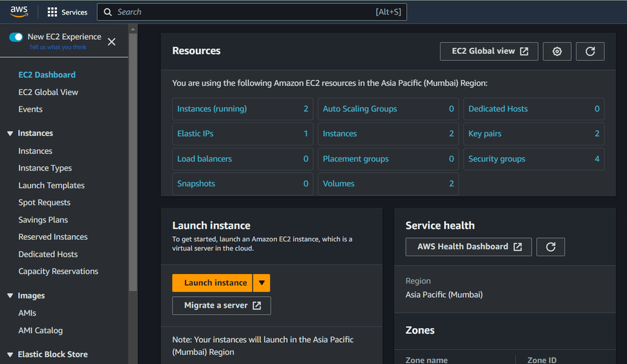Open the Launch instance dropdown arrow
Image resolution: width=627 pixels, height=364 pixels.
(261, 283)
